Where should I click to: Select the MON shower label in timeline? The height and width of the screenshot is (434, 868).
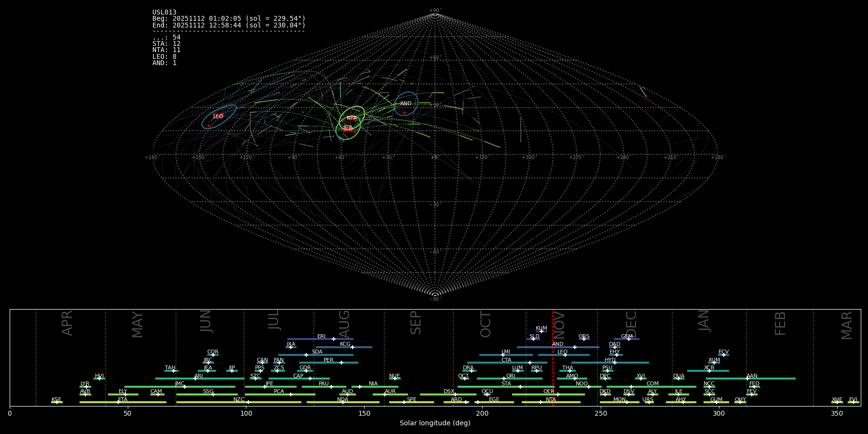619,400
